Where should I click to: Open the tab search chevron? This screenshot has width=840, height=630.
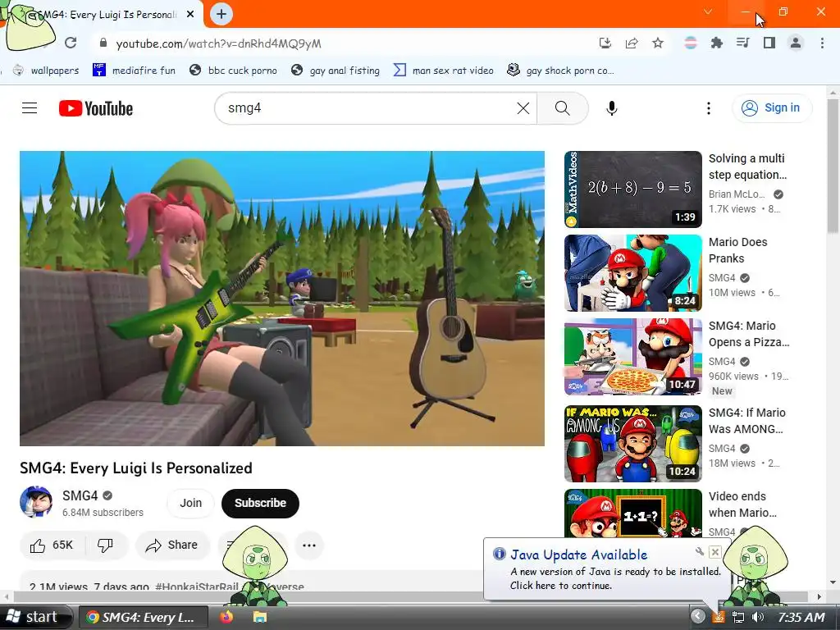708,11
